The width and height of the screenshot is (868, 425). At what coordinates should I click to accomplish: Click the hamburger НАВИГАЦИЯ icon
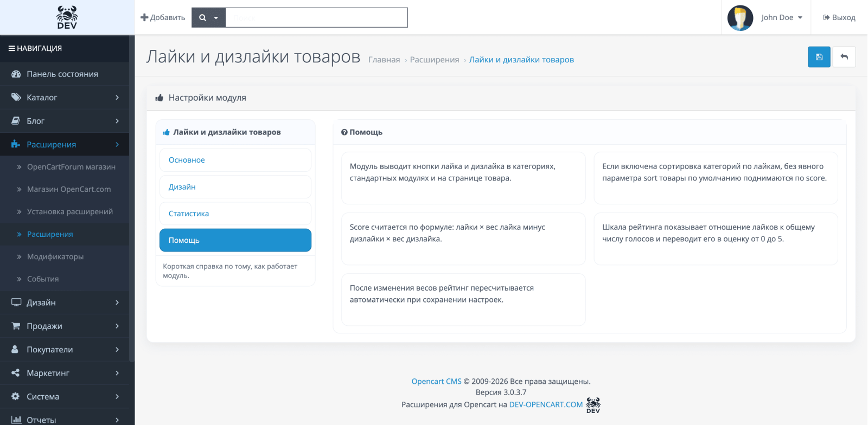[x=11, y=48]
